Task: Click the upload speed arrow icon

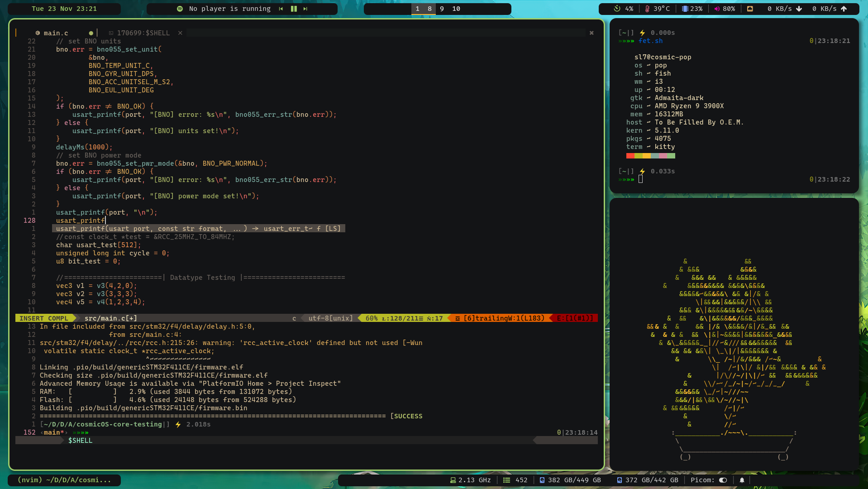Action: coord(844,9)
